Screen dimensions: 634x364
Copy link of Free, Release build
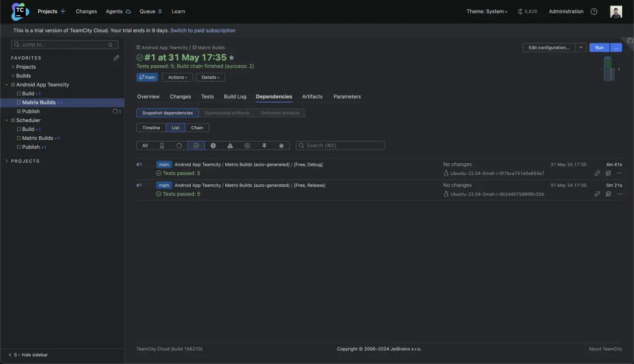597,194
